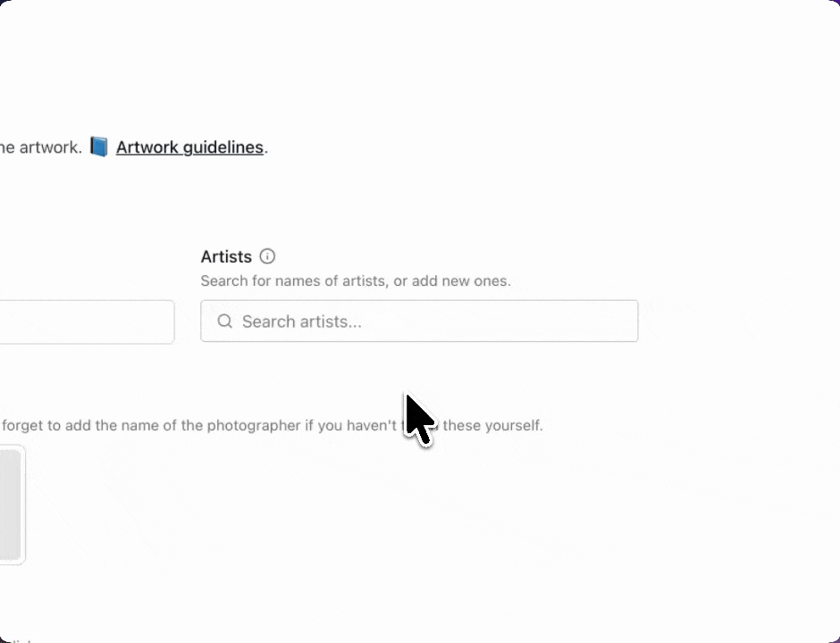
Task: Open the Artwork guidelines link
Action: click(x=189, y=147)
